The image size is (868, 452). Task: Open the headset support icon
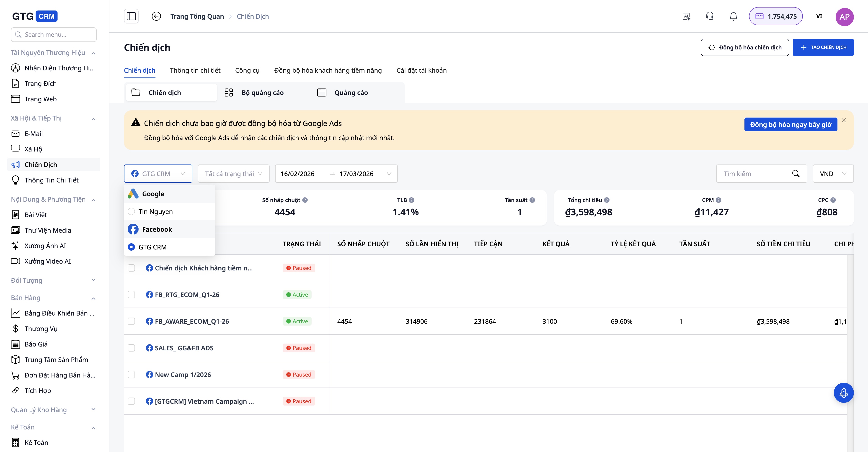click(710, 16)
